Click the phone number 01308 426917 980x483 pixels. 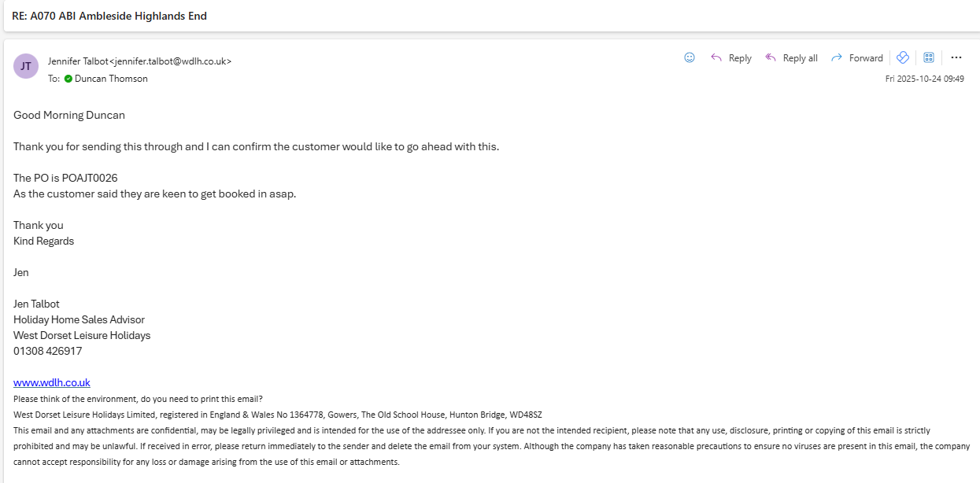pos(47,351)
